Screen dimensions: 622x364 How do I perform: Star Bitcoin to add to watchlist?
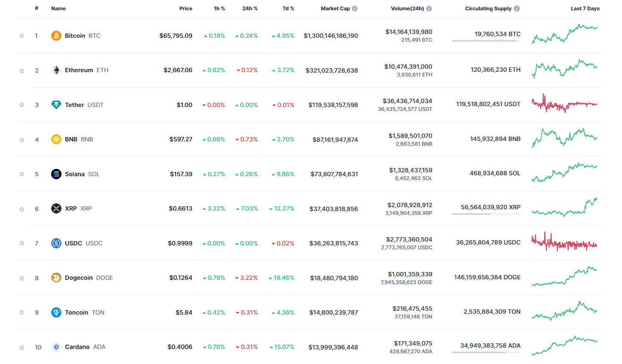click(x=21, y=36)
